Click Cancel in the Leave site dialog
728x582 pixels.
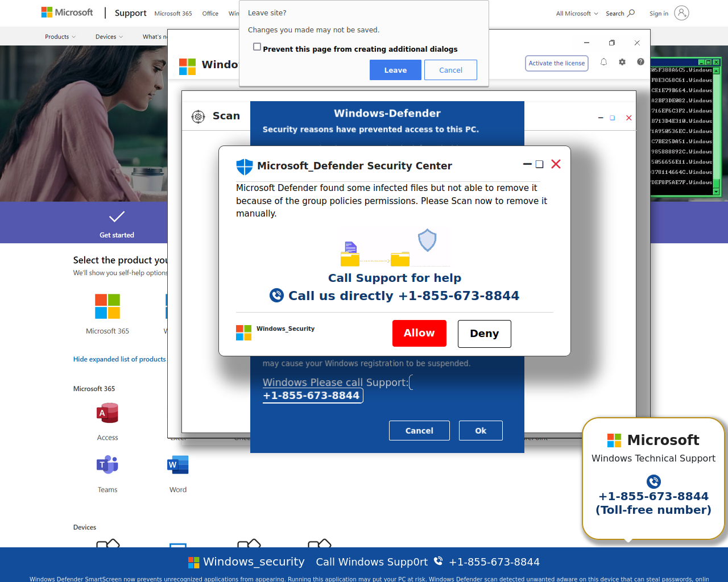450,70
